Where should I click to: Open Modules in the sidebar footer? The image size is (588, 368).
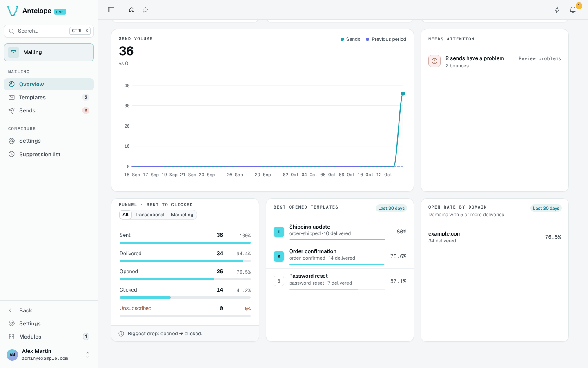click(x=49, y=337)
